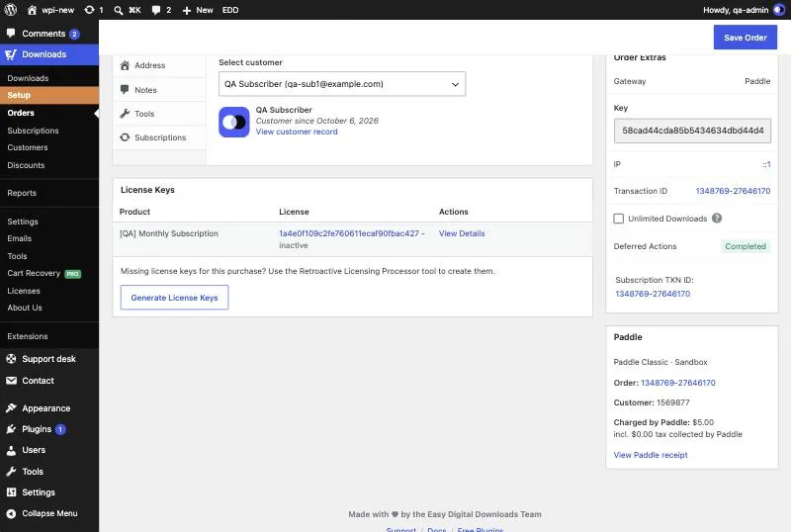Open Comments in the sidebar

point(49,34)
